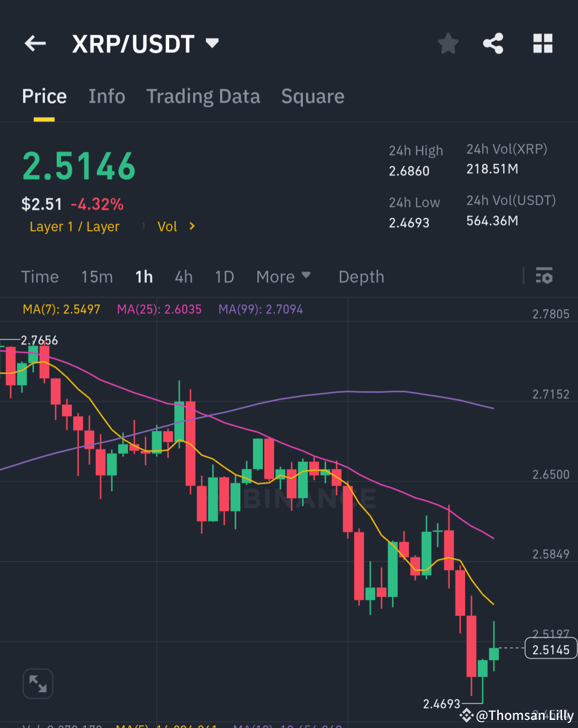The height and width of the screenshot is (728, 578).
Task: Open the apps grid in the top bar
Action: tap(543, 44)
